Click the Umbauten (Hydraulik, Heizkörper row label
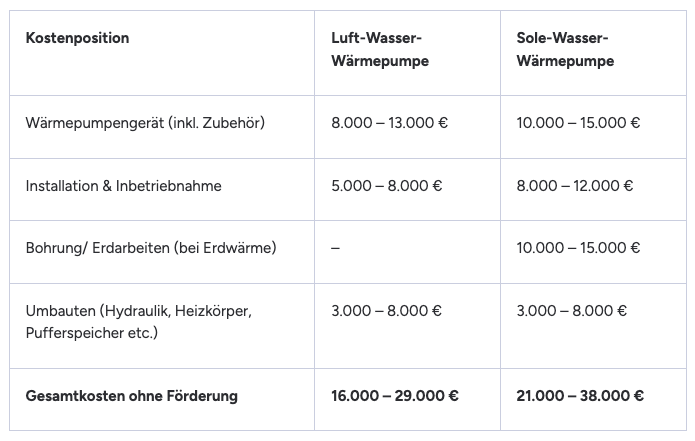 pos(138,311)
